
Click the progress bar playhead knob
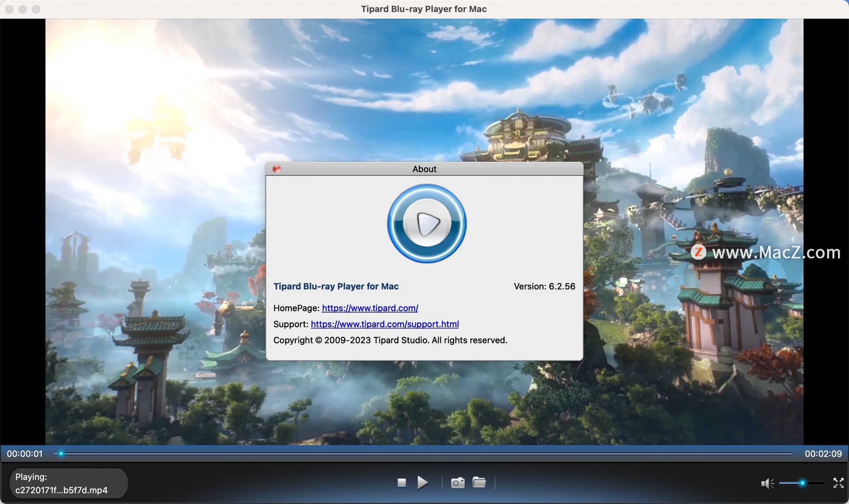[61, 454]
